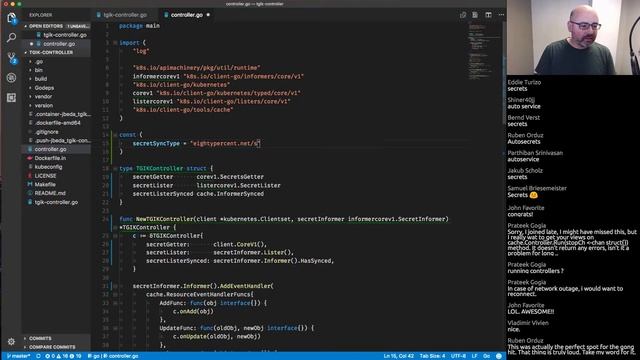Open the .gitignore file
640x360 pixels.
[x=57, y=132]
